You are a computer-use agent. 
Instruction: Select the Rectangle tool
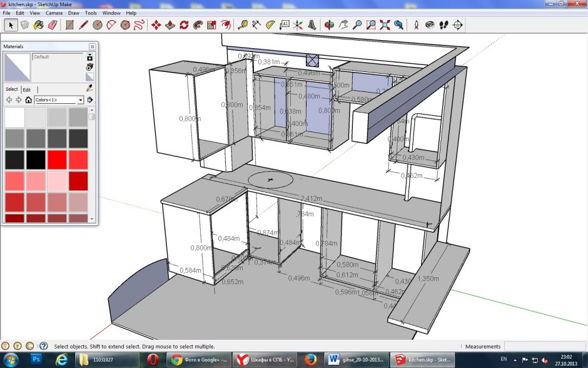tap(68, 24)
